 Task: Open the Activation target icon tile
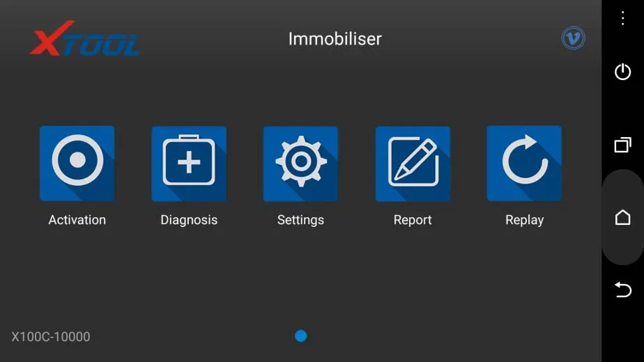tap(77, 164)
